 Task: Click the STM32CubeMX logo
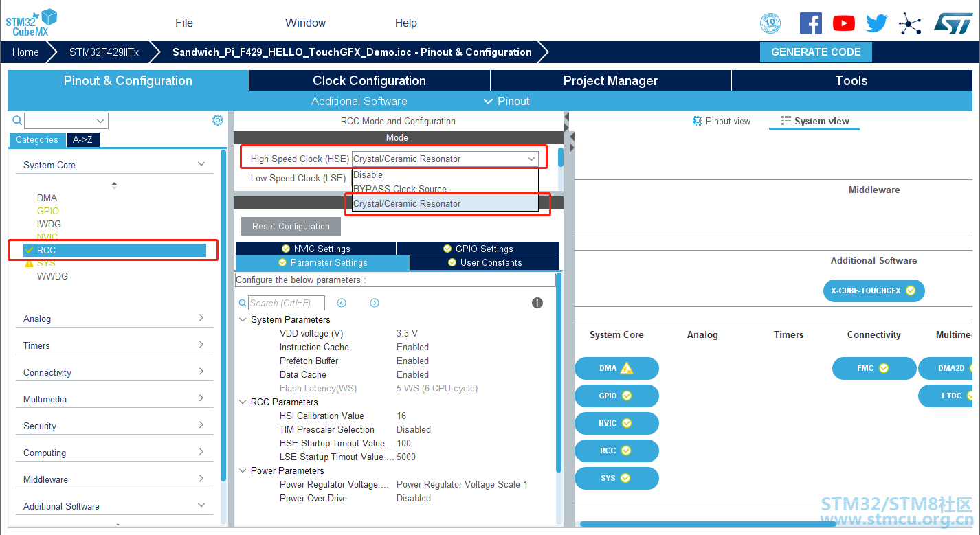(x=32, y=23)
